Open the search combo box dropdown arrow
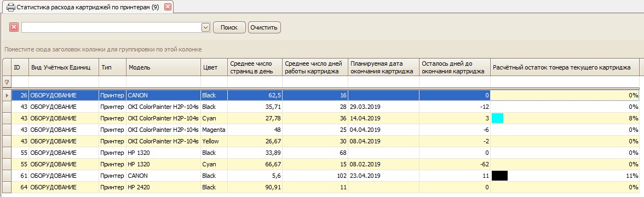This screenshot has width=644, height=197. [206, 27]
